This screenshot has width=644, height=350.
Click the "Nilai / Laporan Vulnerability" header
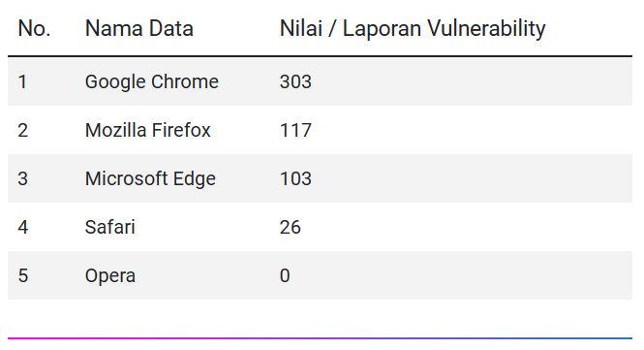click(413, 29)
